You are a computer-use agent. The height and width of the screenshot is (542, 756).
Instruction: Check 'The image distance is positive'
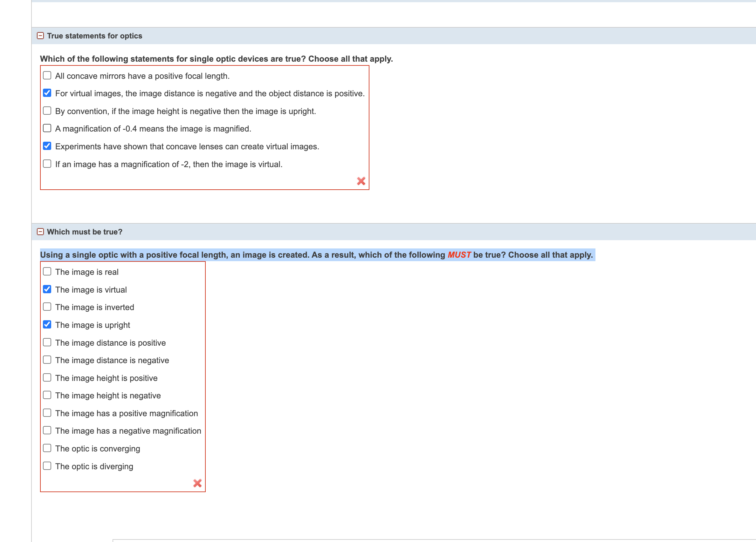click(47, 342)
